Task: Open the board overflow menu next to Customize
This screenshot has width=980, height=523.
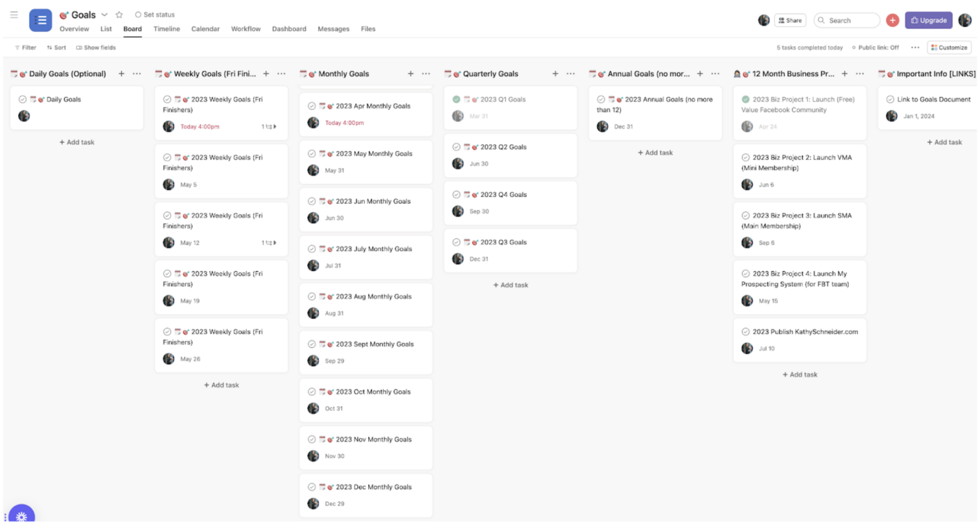Action: click(x=915, y=47)
